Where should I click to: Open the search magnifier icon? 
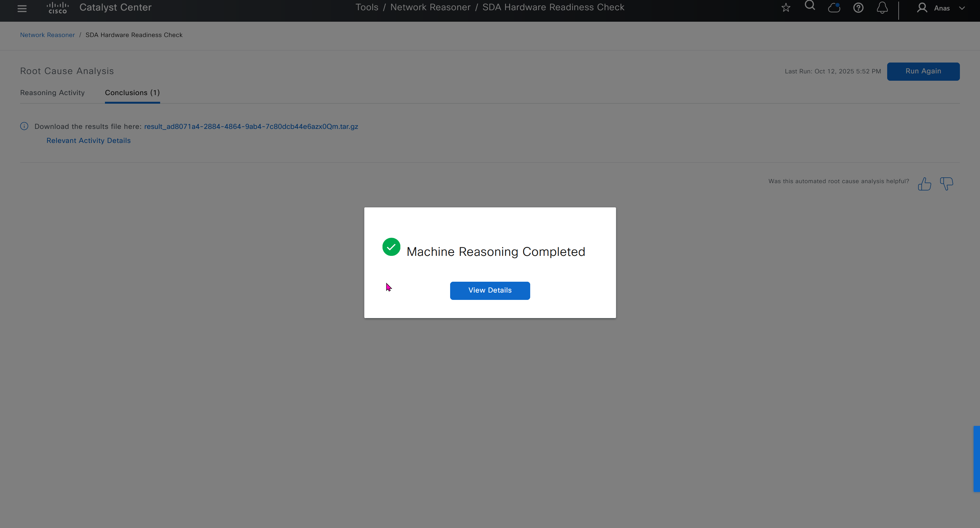pyautogui.click(x=810, y=6)
